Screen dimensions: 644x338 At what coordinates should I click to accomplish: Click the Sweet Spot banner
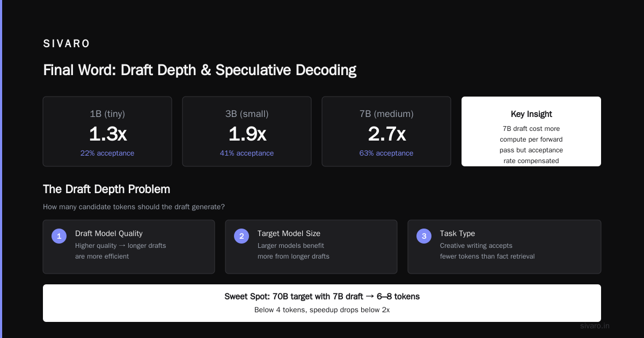click(322, 303)
